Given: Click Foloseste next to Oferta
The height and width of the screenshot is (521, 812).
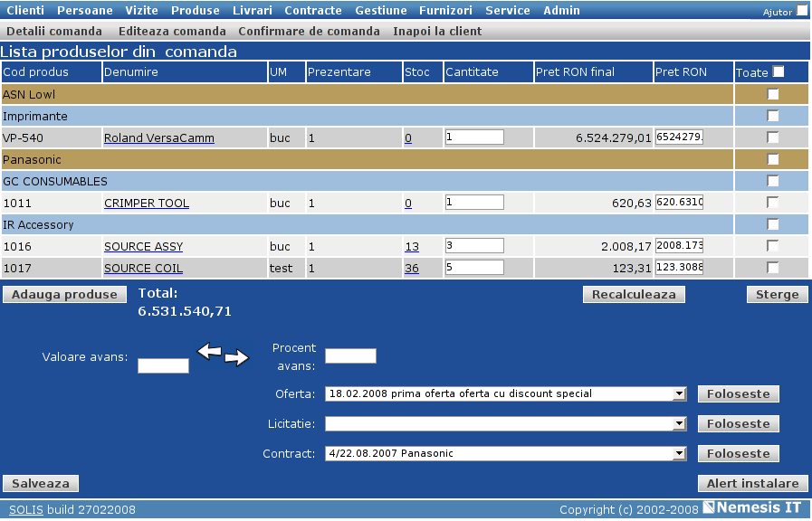Looking at the screenshot, I should [x=738, y=393].
